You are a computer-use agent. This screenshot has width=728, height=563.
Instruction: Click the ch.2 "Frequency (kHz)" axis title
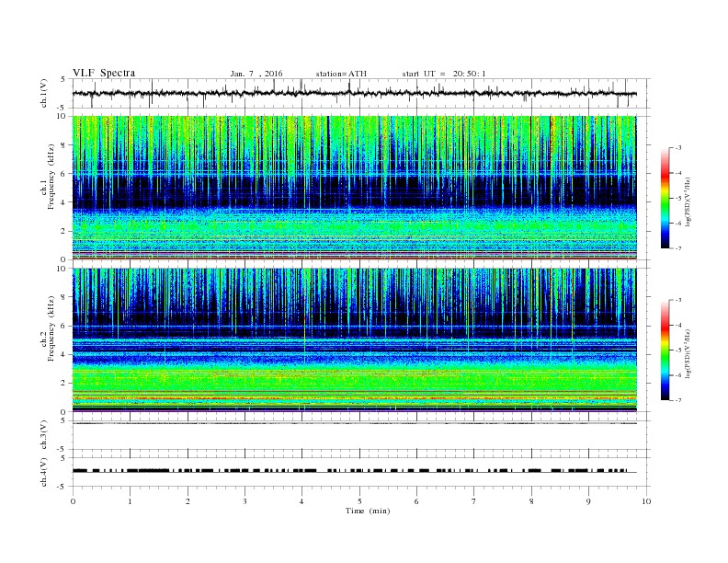51,329
